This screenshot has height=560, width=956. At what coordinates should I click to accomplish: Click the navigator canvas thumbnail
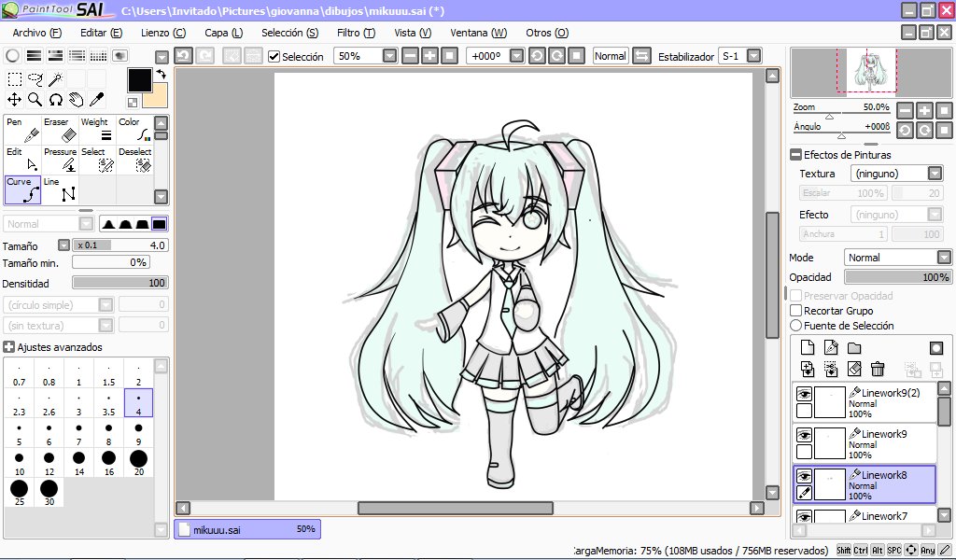click(x=871, y=73)
